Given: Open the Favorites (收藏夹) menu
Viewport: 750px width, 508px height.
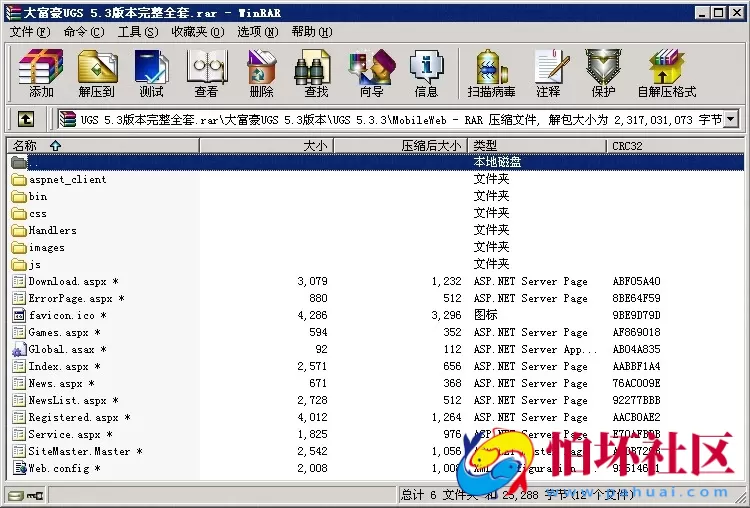Looking at the screenshot, I should point(198,32).
